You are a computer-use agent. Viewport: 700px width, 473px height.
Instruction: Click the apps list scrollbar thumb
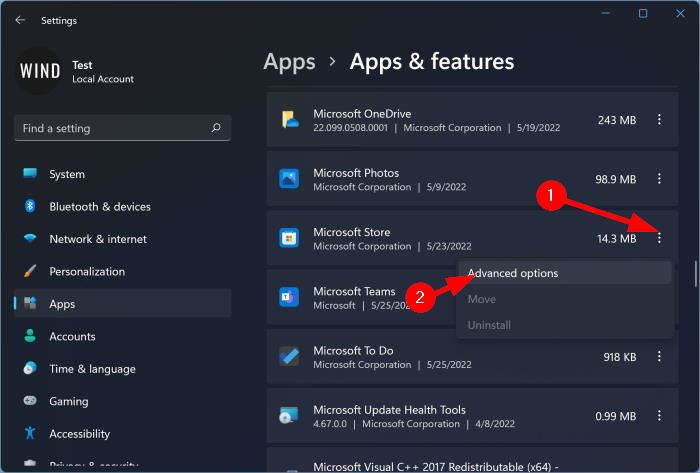pyautogui.click(x=696, y=273)
